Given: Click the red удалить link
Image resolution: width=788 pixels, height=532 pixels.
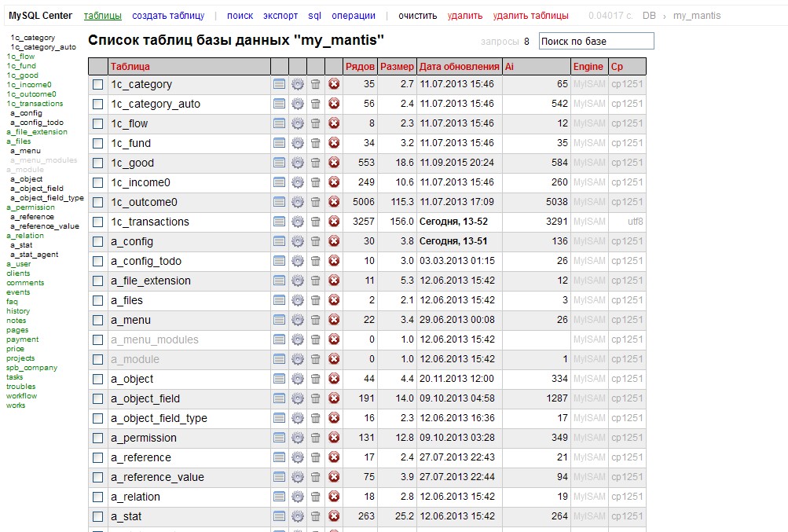Looking at the screenshot, I should [x=465, y=16].
